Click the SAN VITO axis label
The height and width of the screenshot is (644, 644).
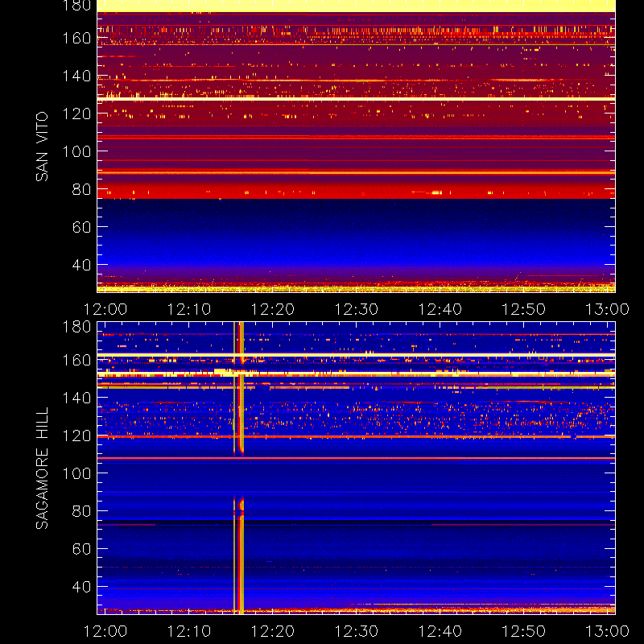(42, 147)
